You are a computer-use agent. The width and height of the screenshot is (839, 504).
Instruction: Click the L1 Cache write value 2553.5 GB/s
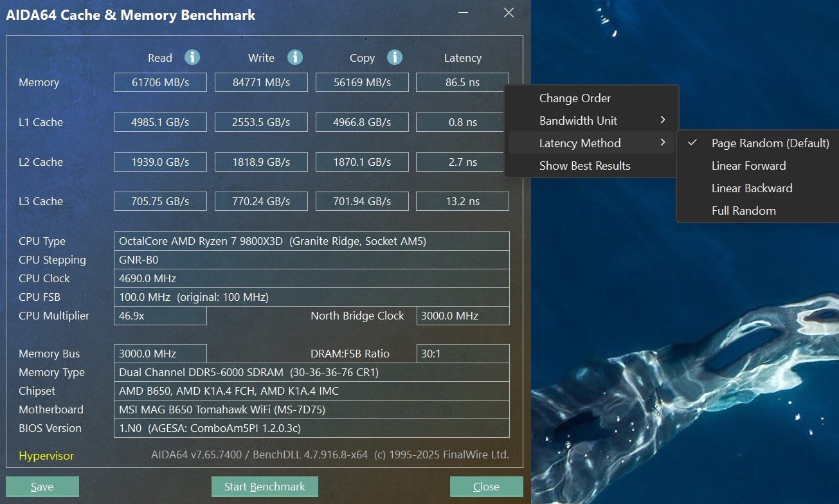261,122
